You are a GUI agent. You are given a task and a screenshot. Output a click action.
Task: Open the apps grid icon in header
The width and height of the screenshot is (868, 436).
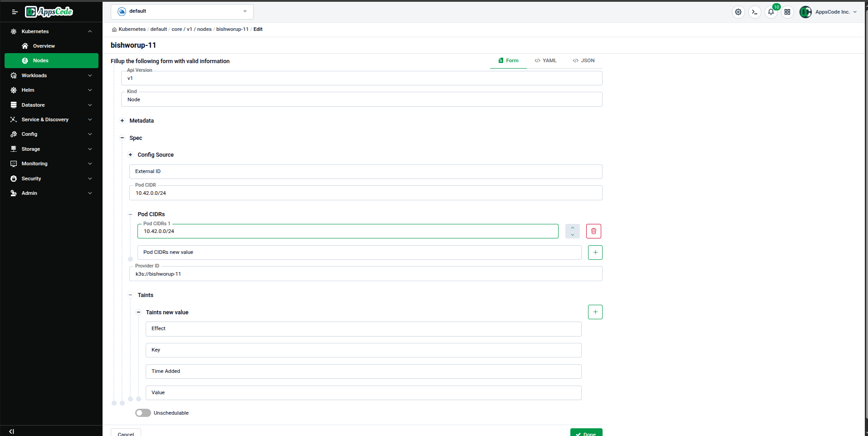[x=787, y=12]
